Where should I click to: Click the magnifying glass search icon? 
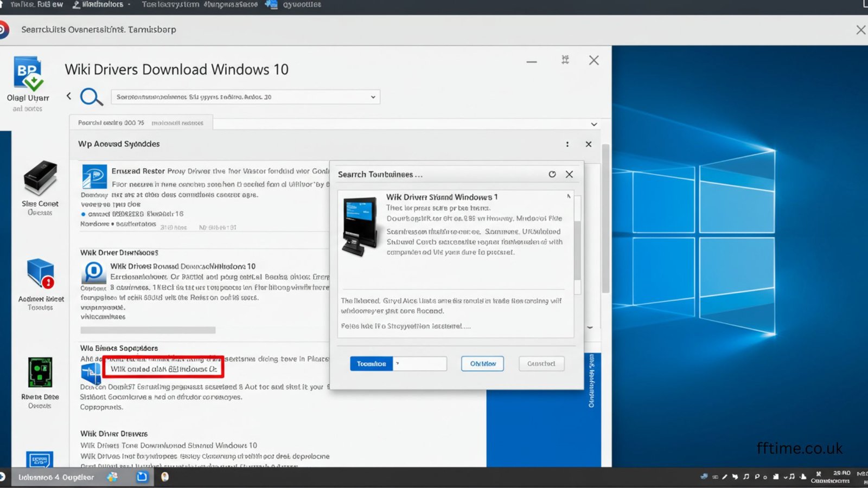pyautogui.click(x=91, y=97)
